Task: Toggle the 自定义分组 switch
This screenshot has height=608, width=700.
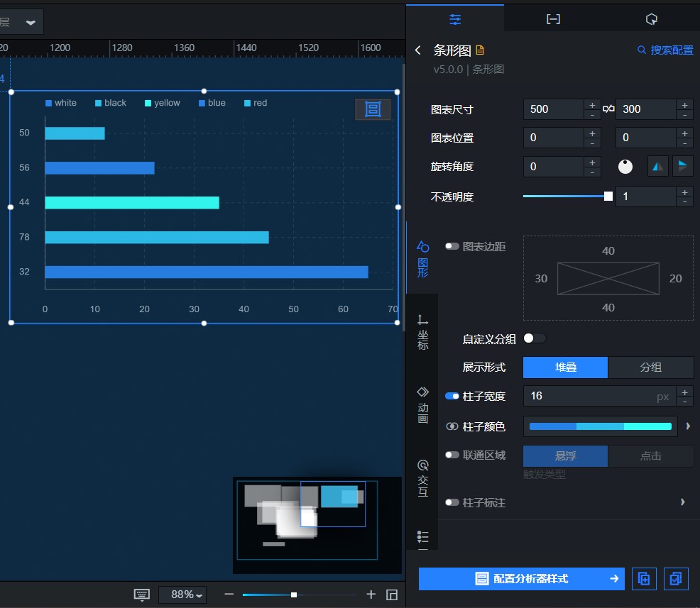Action: tap(535, 338)
